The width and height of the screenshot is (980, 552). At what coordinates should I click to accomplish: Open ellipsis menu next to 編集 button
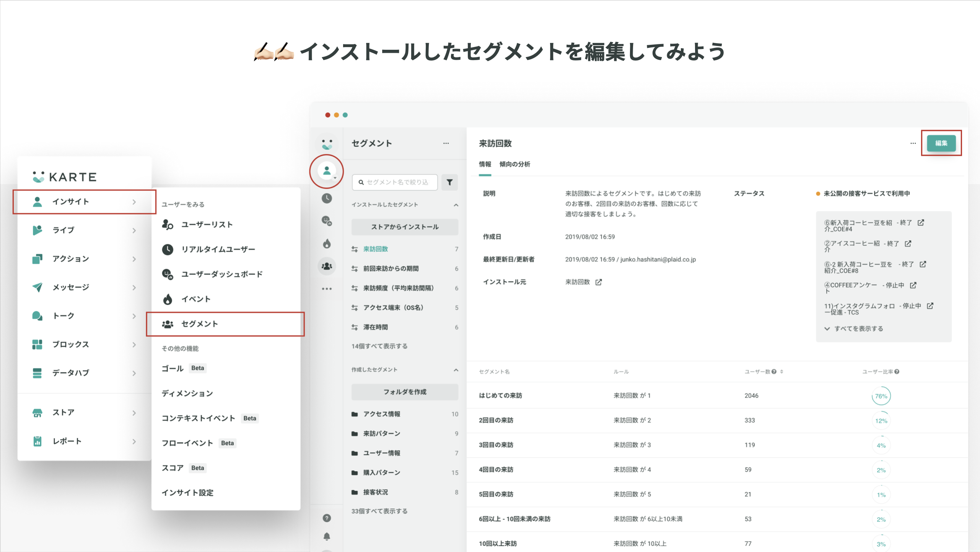point(913,143)
